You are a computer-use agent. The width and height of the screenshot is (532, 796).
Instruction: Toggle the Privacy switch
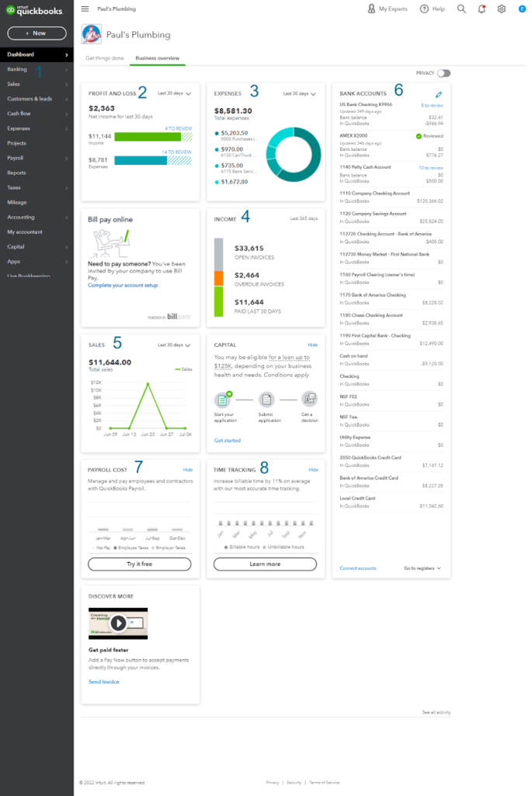(x=443, y=73)
